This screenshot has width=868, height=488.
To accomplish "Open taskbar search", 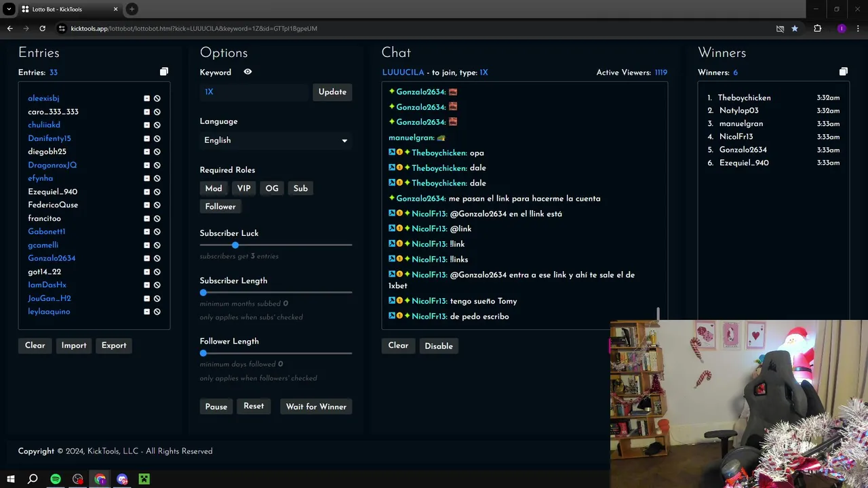I will 33,479.
